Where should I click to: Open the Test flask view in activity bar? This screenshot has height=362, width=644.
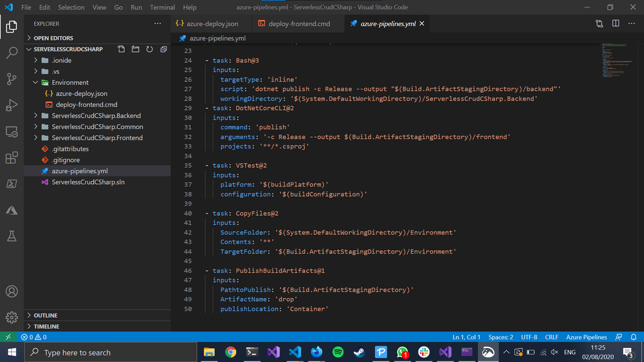[11, 236]
